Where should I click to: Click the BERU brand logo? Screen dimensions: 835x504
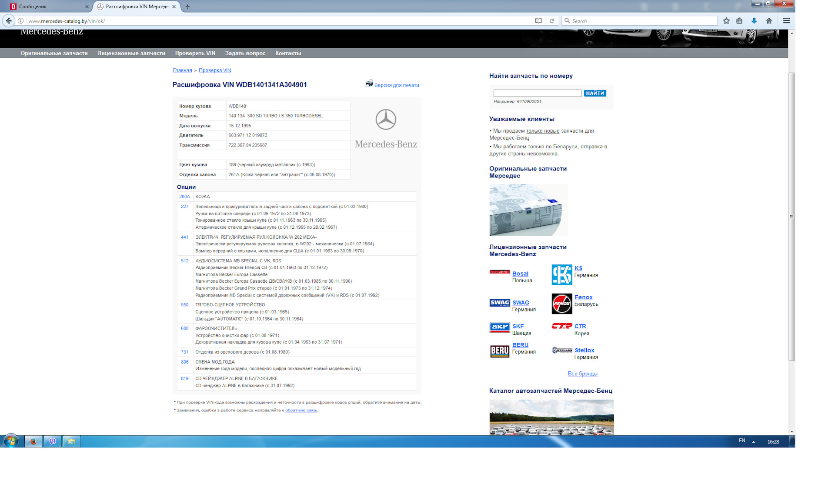tap(500, 351)
